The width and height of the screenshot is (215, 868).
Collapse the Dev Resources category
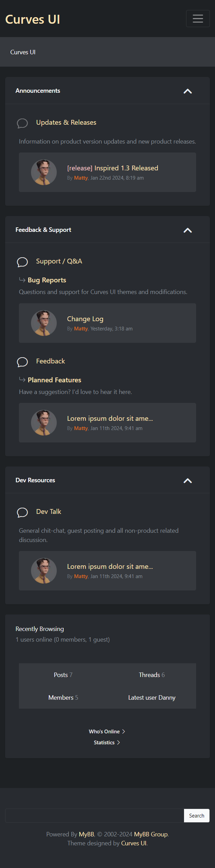[x=187, y=481]
